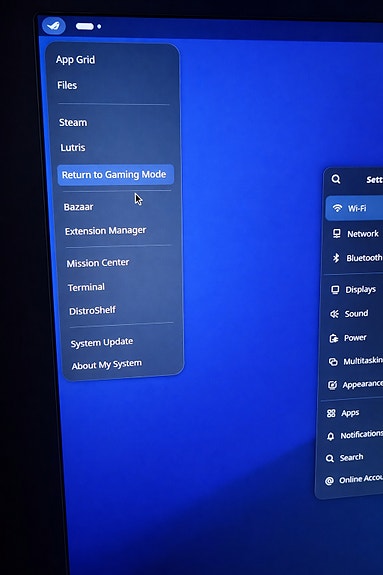
Task: Click the Multitasking icon in Settings
Action: pos(333,362)
